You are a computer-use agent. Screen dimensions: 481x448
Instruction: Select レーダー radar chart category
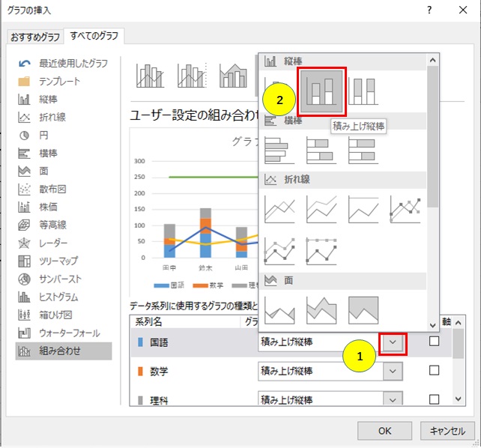coord(64,243)
